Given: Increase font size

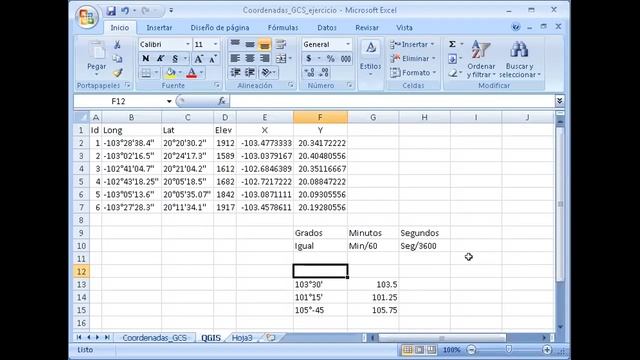Looking at the screenshot, I should (x=198, y=58).
